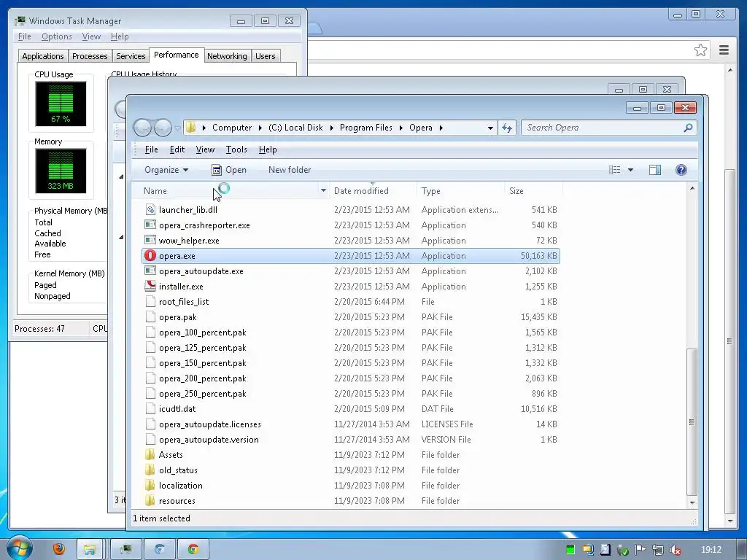
Task: Click the localization folder icon
Action: pyautogui.click(x=150, y=485)
